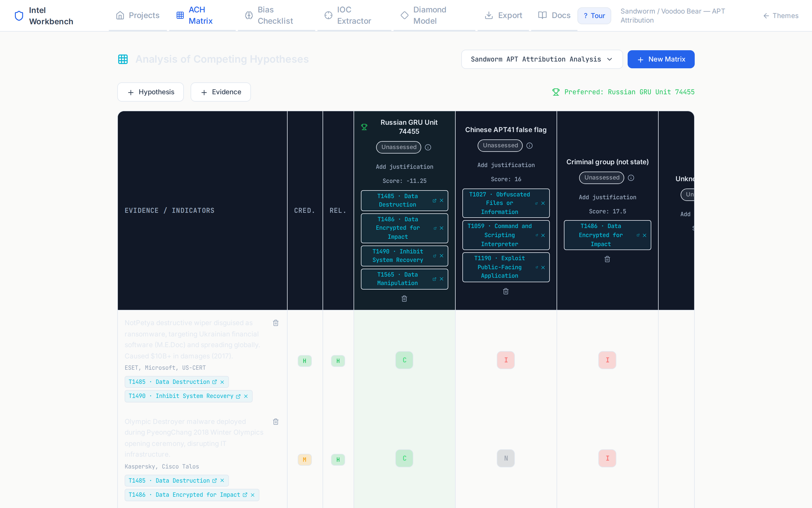Show info for Chinese APT41 assessment
The width and height of the screenshot is (812, 508).
[529, 145]
